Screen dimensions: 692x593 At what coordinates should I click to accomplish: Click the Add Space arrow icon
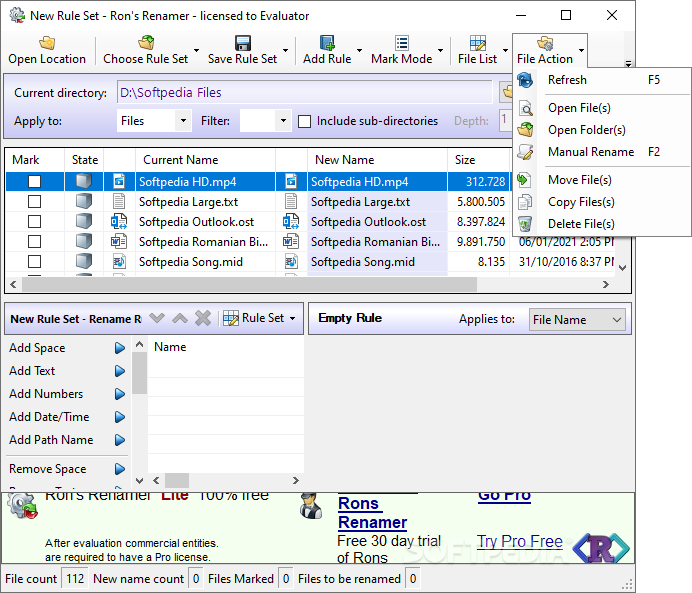120,348
